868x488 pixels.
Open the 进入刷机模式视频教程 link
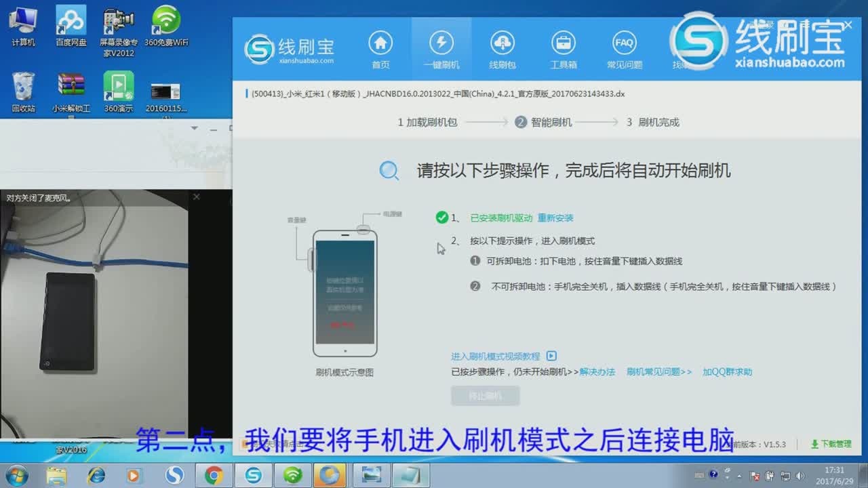point(496,356)
